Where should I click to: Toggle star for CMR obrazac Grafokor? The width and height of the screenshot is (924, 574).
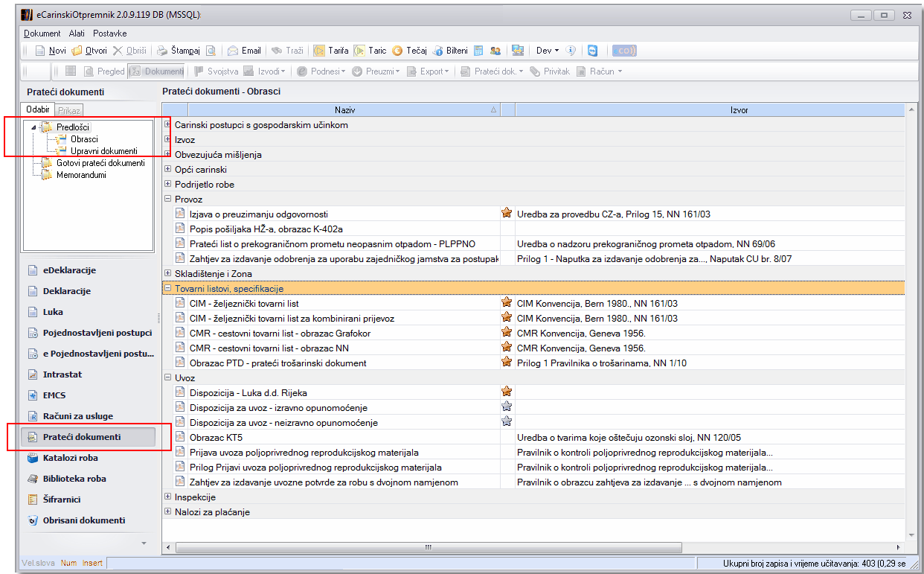507,332
